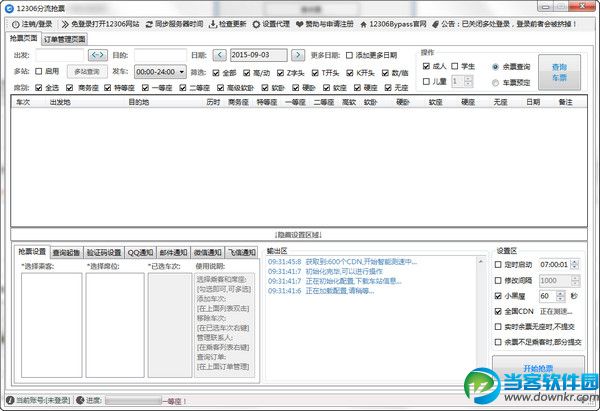Swap departure and destination stations
The height and width of the screenshot is (411, 600).
click(98, 55)
